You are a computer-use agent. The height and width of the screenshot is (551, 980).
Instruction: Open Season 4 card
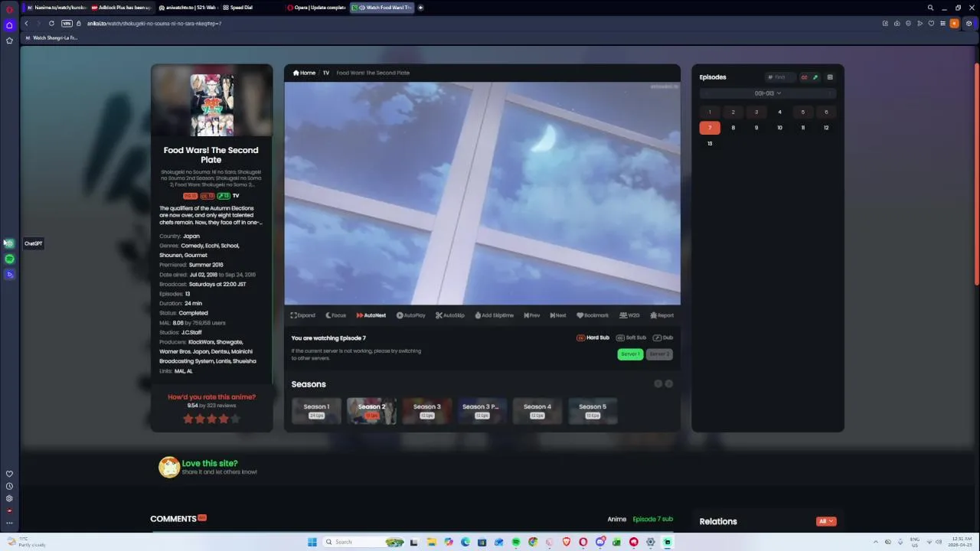point(537,411)
